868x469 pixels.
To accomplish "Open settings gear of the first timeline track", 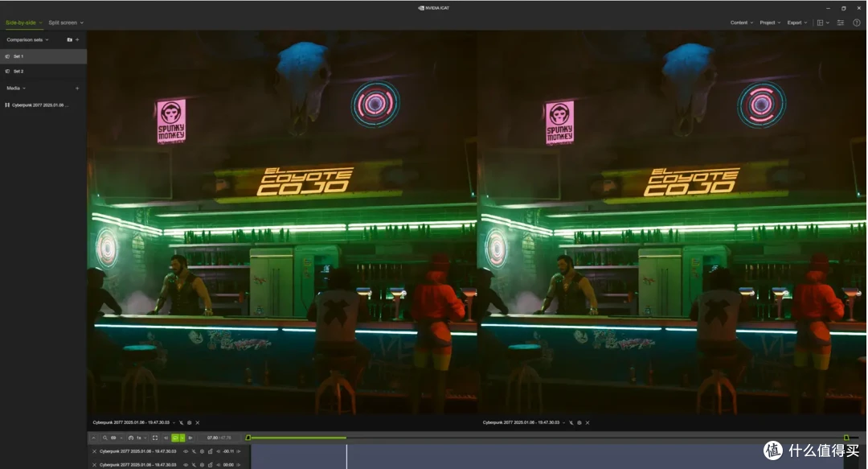I will [202, 452].
